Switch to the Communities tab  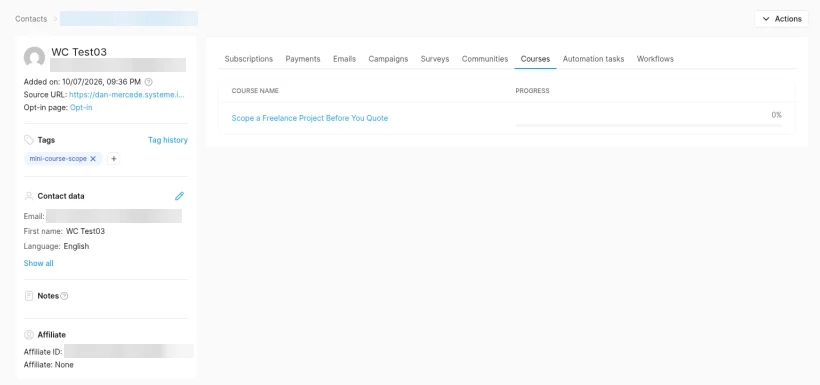click(x=485, y=59)
